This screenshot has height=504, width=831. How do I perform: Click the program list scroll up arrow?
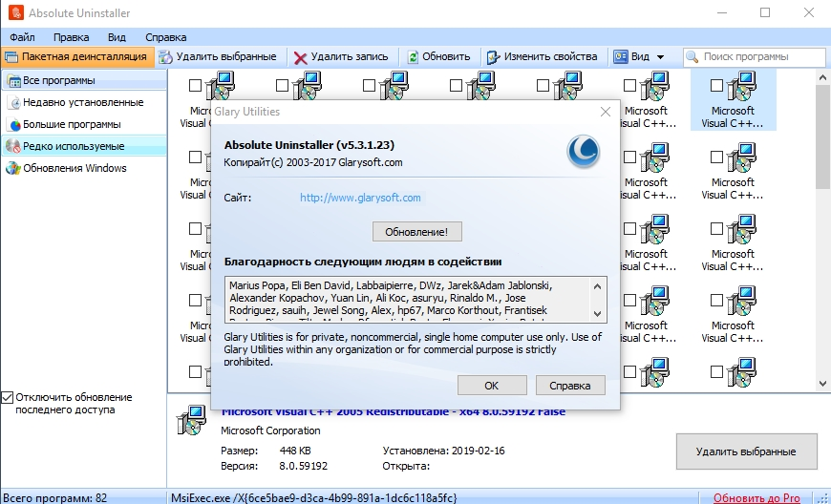tap(822, 77)
